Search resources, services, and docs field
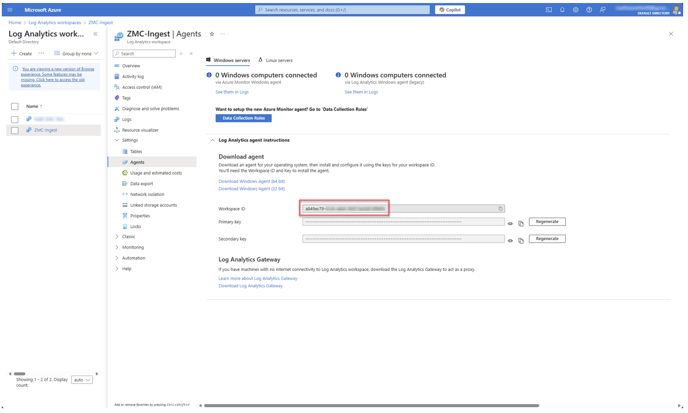688x413 pixels. 342,10
